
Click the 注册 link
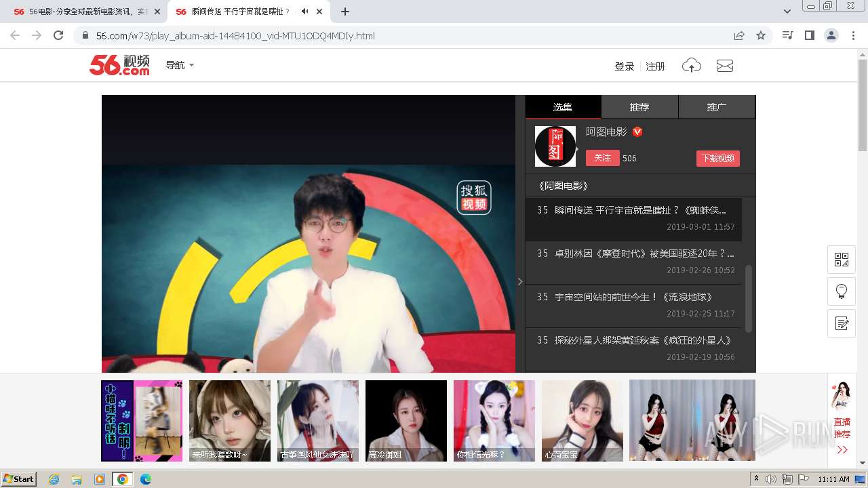(x=655, y=66)
